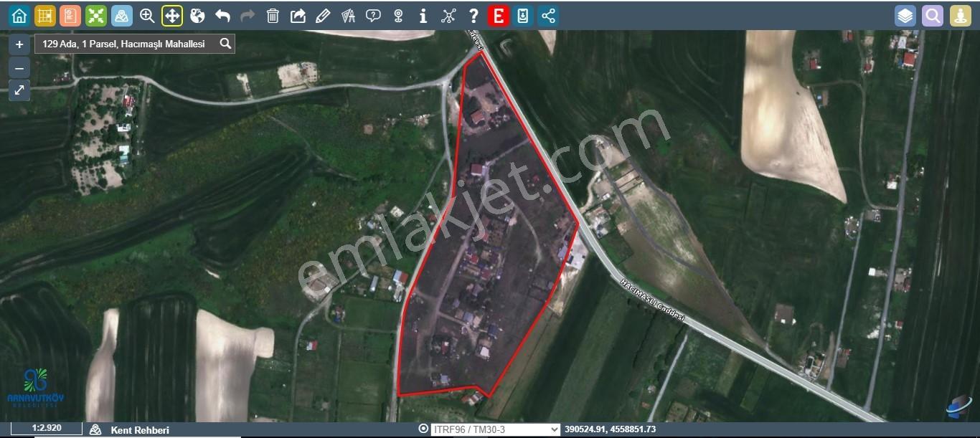Activate the pan move tool
This screenshot has width=980, height=438.
pyautogui.click(x=172, y=16)
